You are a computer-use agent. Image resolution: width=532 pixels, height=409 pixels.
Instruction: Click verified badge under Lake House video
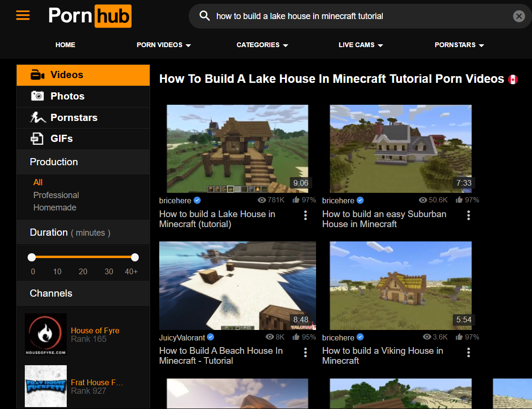pyautogui.click(x=197, y=200)
